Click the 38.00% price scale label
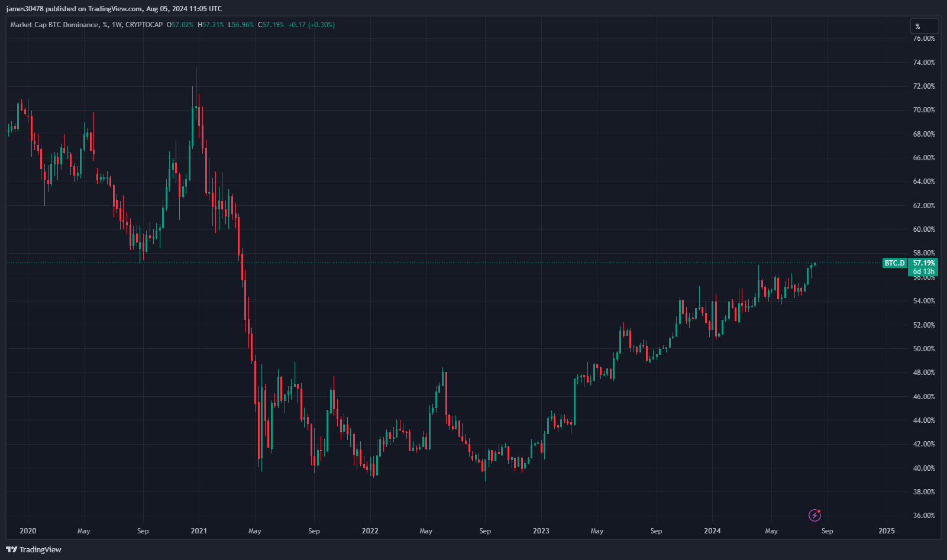The image size is (947, 560). [924, 492]
